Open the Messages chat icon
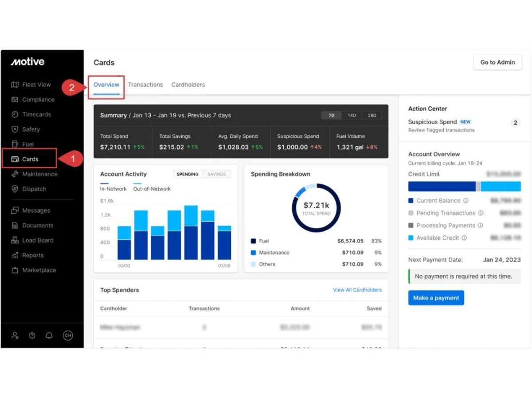 point(15,211)
